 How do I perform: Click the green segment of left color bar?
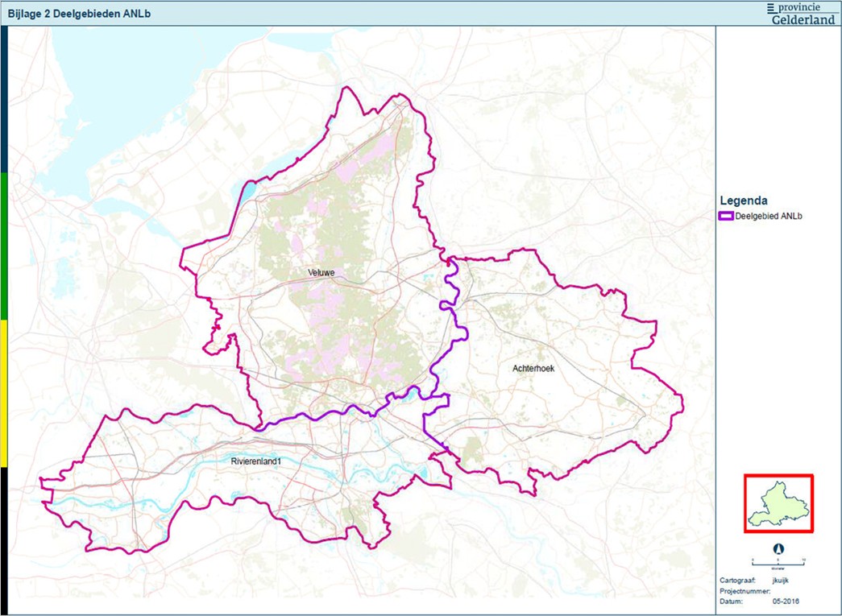pos(4,246)
